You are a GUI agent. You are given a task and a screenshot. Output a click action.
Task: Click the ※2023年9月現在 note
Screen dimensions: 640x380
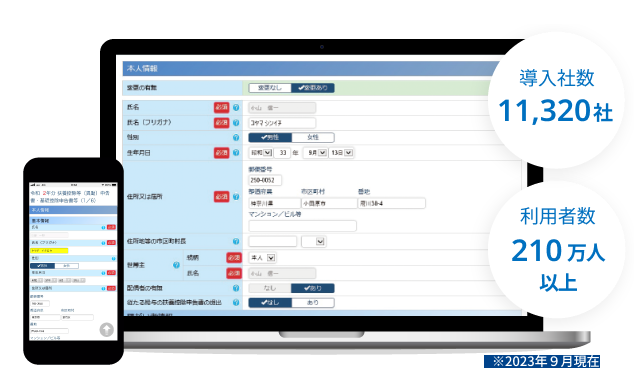coord(542,362)
